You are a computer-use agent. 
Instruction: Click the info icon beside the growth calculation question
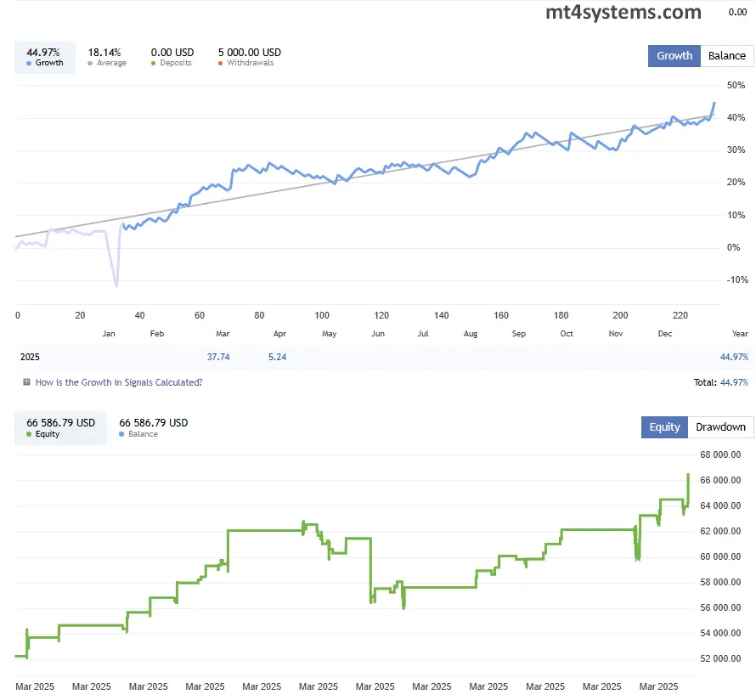click(26, 381)
